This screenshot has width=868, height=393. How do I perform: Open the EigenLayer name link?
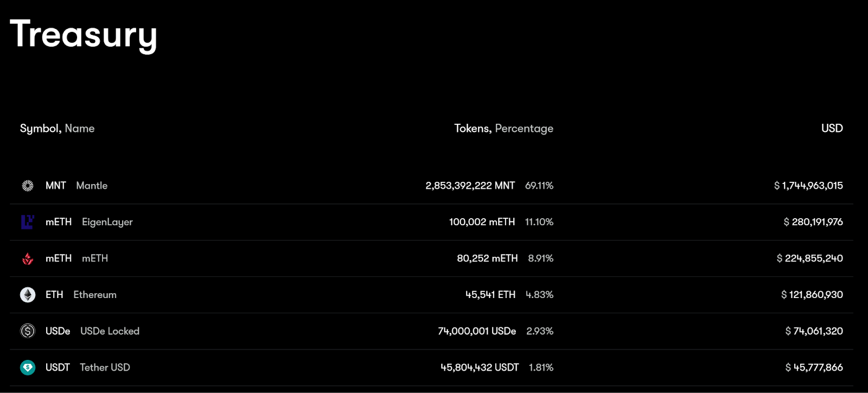pos(107,222)
